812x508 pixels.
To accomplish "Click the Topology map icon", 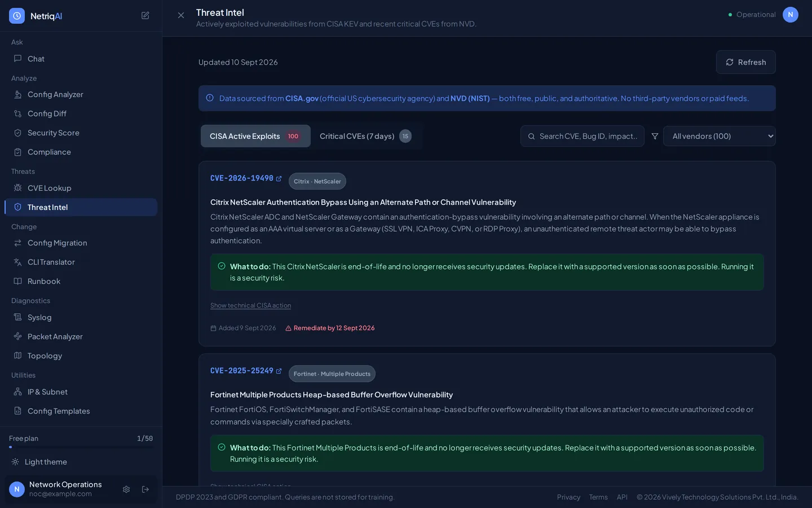I will point(17,356).
